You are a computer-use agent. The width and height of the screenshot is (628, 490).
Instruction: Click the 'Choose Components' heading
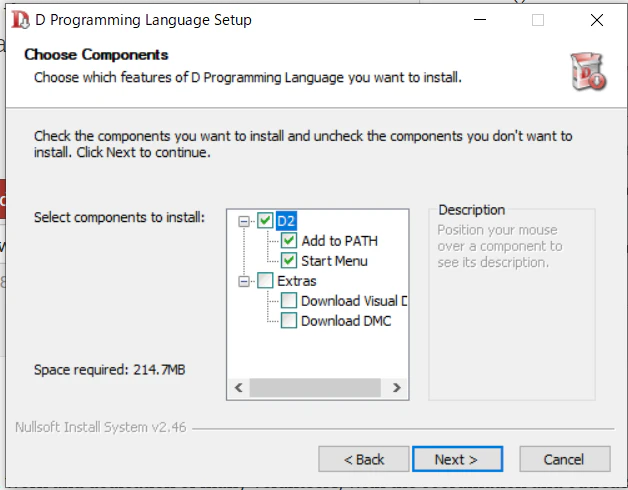pyautogui.click(x=96, y=54)
